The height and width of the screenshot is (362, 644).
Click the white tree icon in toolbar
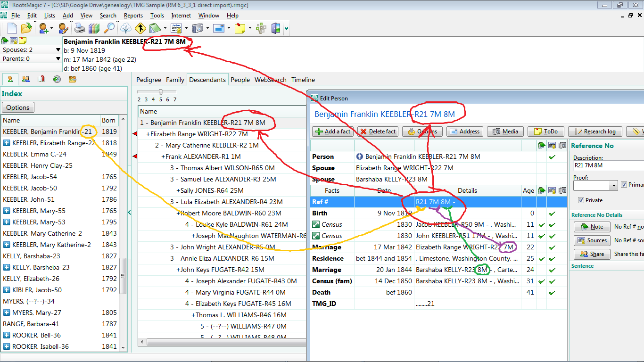tap(126, 28)
